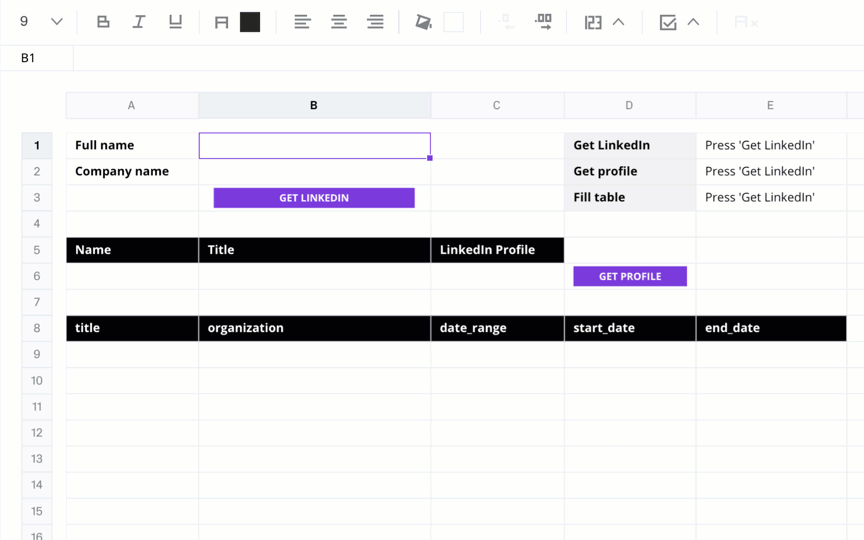This screenshot has height=540, width=864.
Task: Click the 'Get profile' status label cell
Action: point(630,171)
